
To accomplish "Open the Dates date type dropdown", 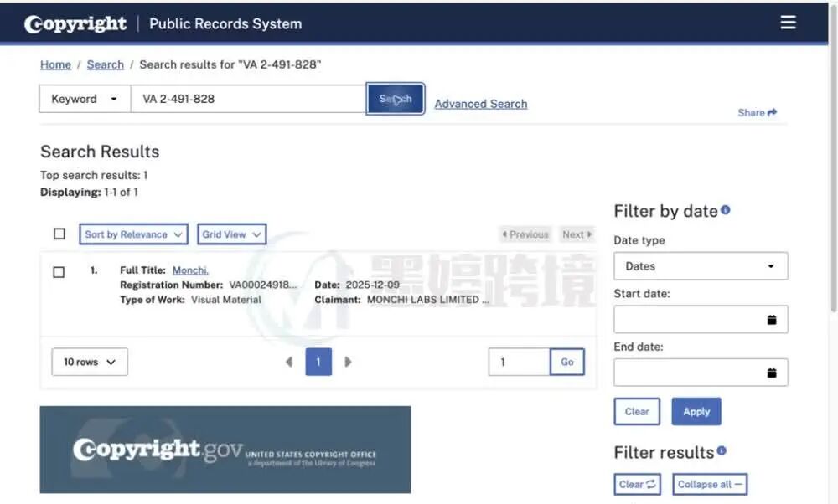I will point(701,266).
